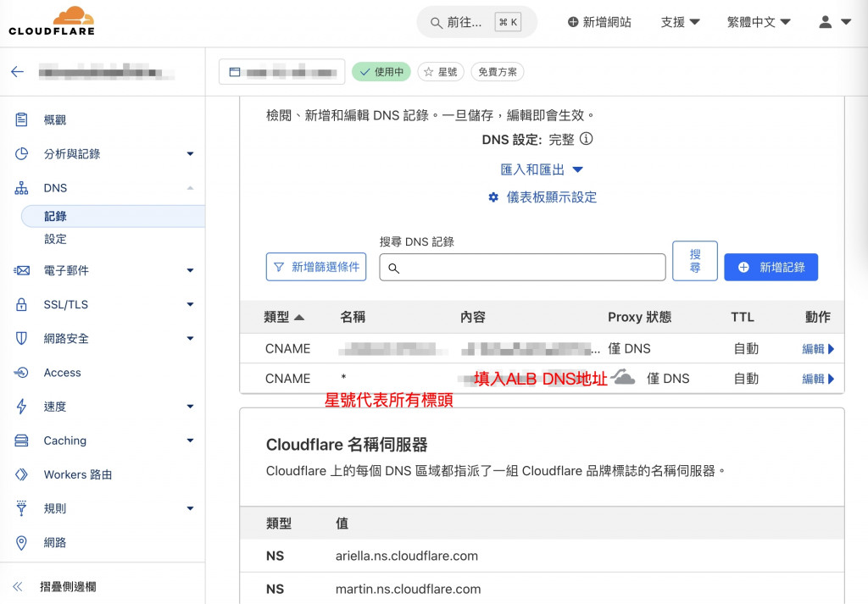Click the 名稱 column header
Screen dimensions: 868x604
[353, 317]
